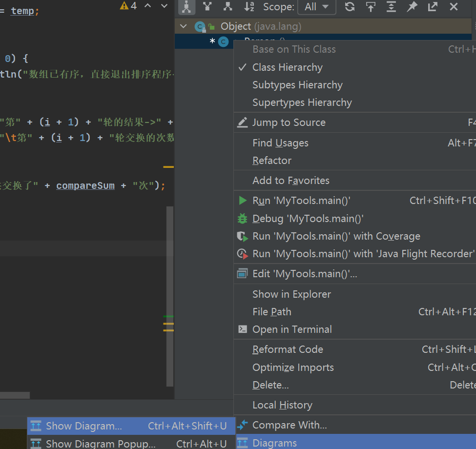The image size is (476, 449).
Task: Click the Refresh hierarchy icon
Action: [x=350, y=7]
